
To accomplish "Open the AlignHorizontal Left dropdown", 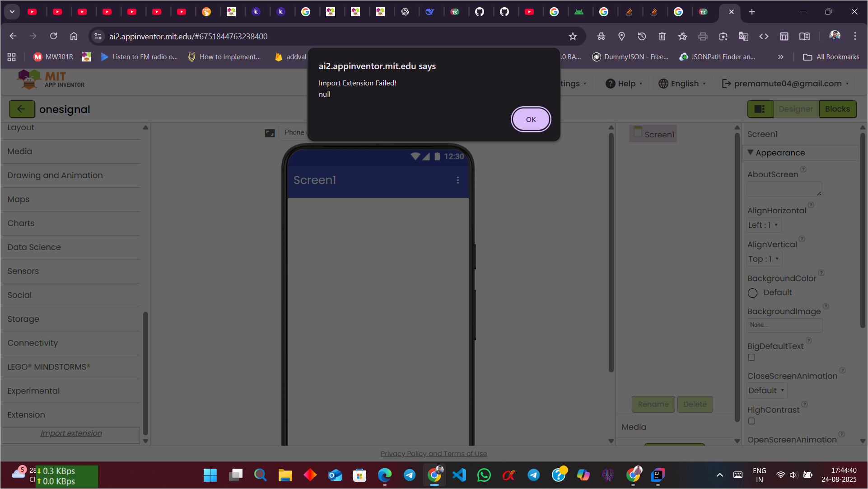I will (x=763, y=225).
